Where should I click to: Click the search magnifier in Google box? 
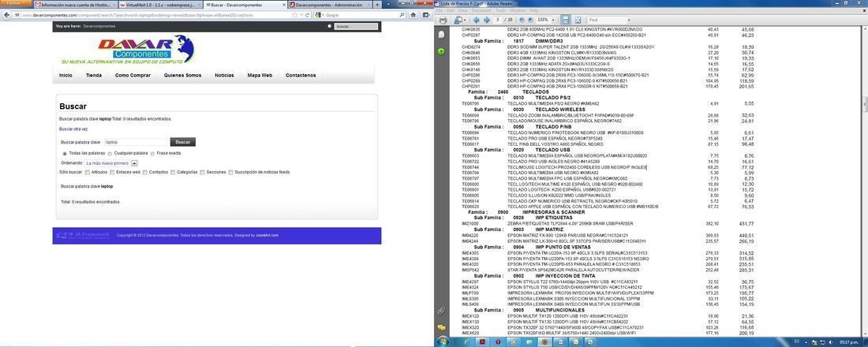(402, 15)
